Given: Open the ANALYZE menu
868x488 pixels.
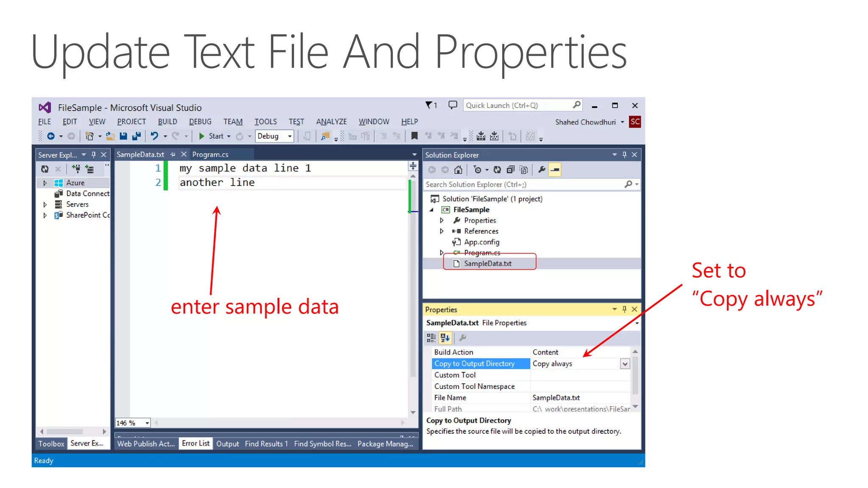Looking at the screenshot, I should pyautogui.click(x=331, y=122).
